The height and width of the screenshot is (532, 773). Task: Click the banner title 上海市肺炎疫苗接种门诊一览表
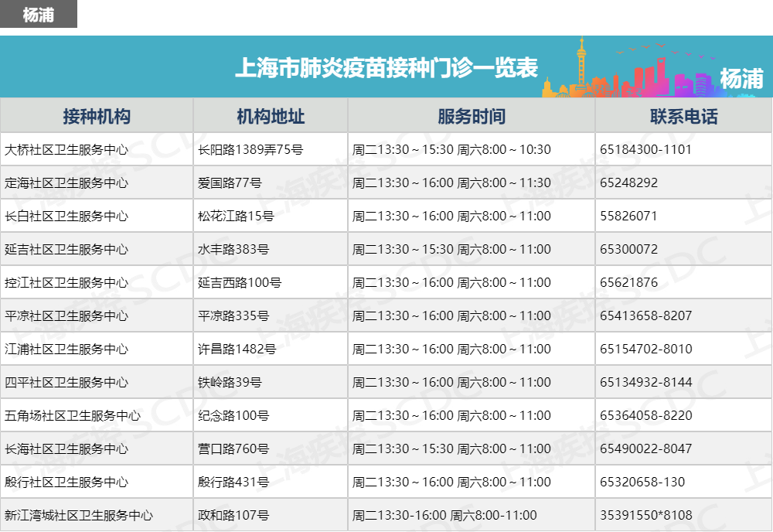click(x=386, y=68)
